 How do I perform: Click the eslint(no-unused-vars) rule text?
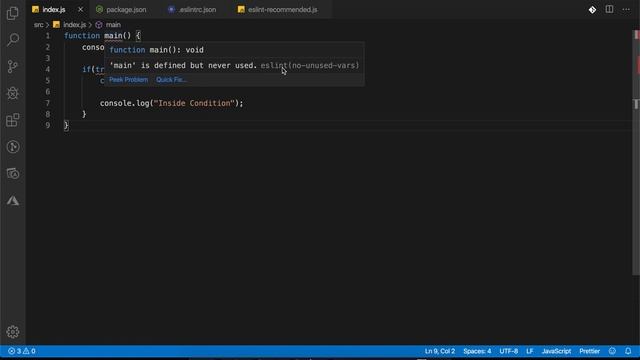click(310, 65)
